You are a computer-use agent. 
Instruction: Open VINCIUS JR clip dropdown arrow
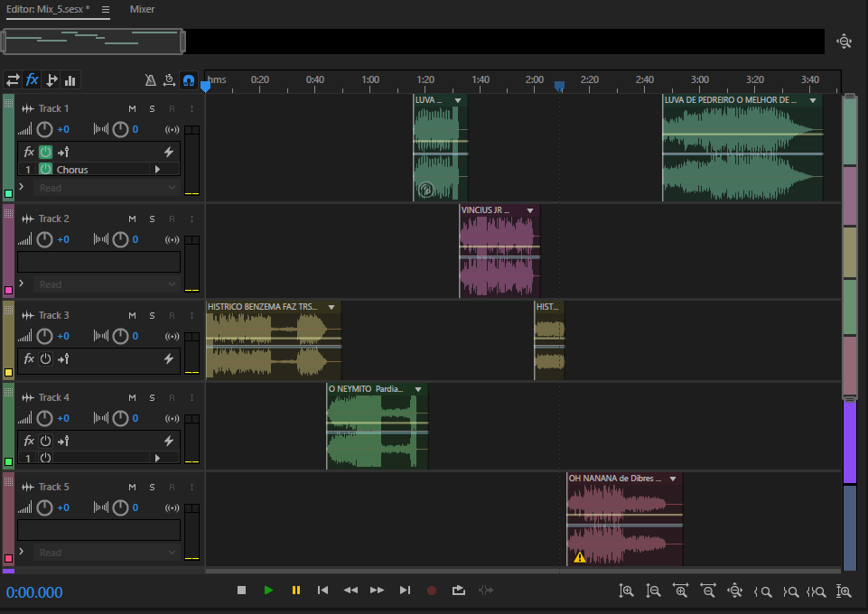[x=530, y=210]
